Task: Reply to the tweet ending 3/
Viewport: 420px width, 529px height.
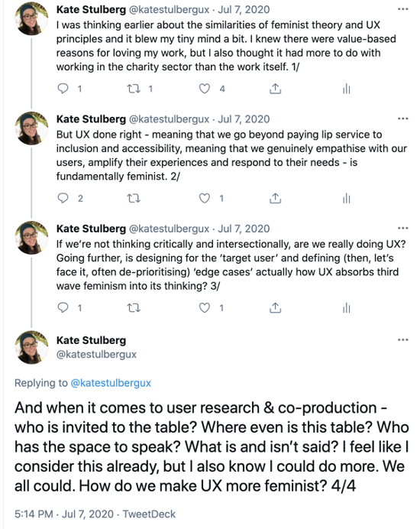Action: pyautogui.click(x=63, y=307)
